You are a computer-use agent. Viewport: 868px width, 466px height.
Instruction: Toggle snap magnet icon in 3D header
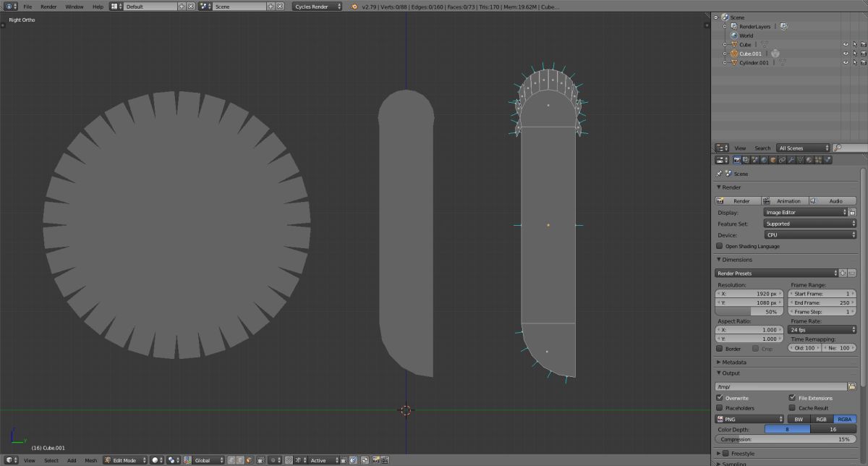coord(289,460)
